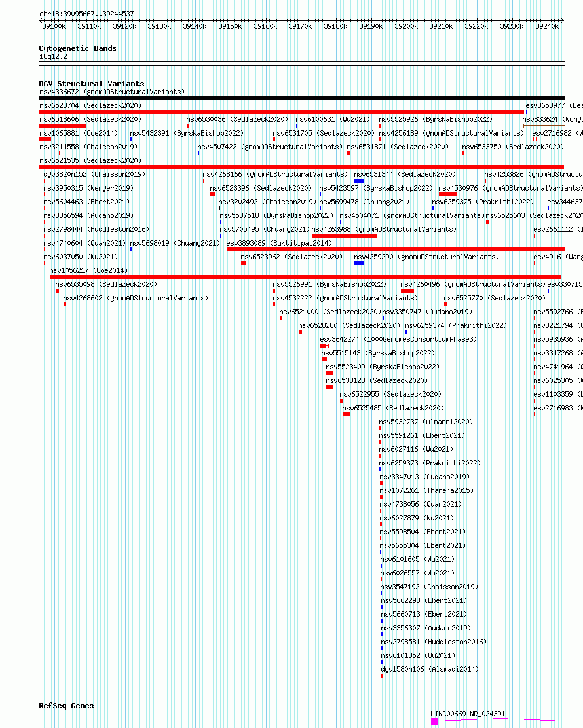Select the red bar under nsv4260496

[407, 291]
